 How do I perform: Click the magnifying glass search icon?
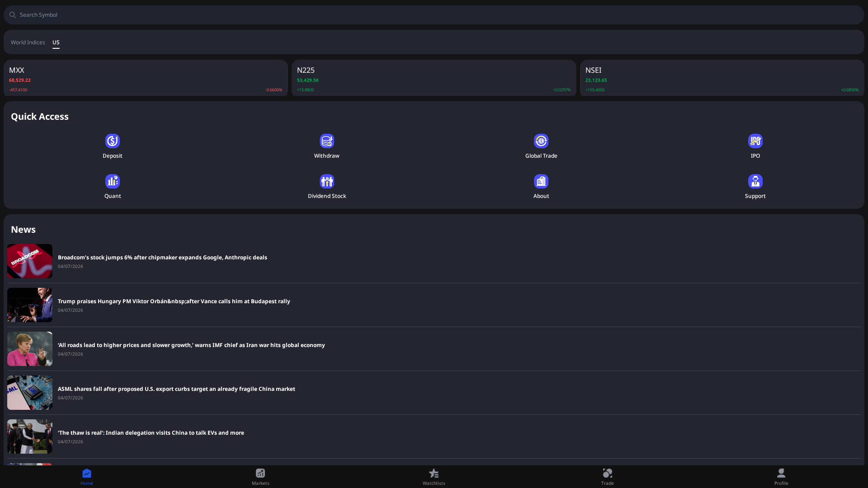point(12,14)
